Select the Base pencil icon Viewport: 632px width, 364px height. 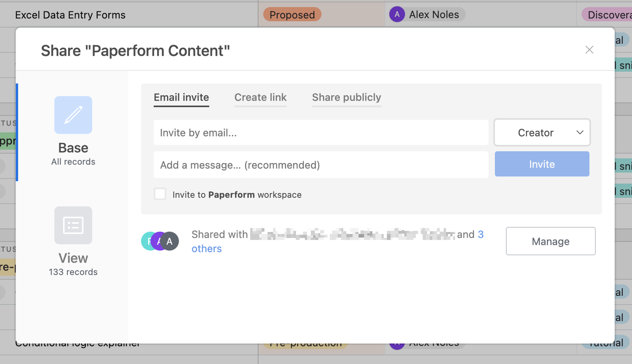[x=73, y=115]
